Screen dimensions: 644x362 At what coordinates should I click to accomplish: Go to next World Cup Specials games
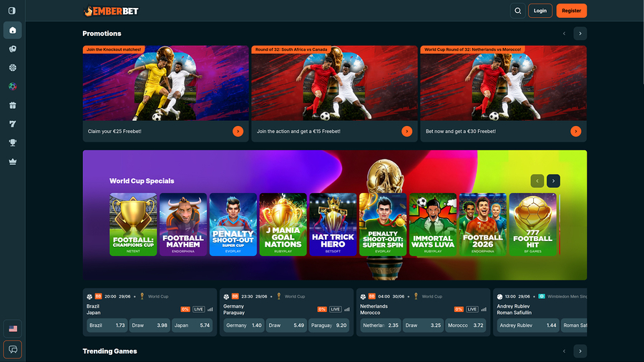(x=553, y=181)
